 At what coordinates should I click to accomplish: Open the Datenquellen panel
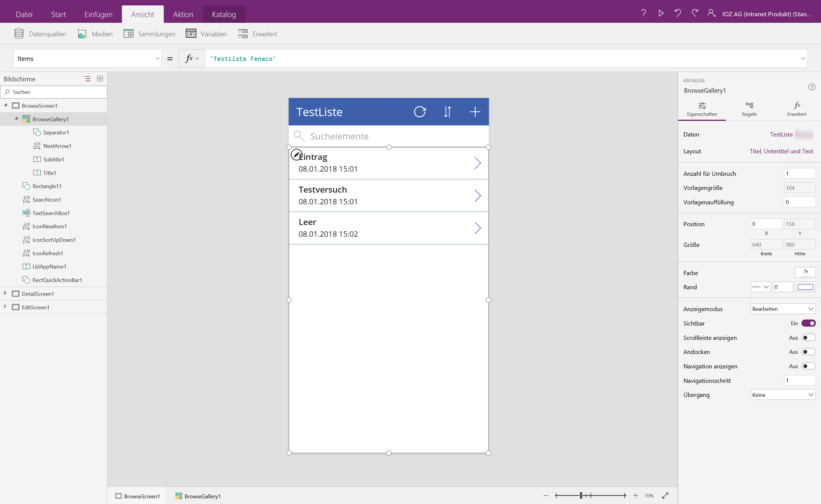[40, 33]
